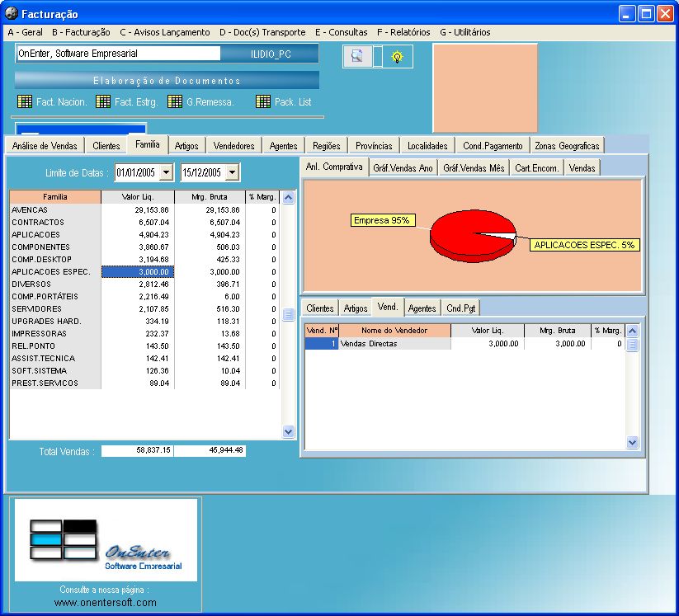Select the lower Artigos sub-tab
679x616 pixels.
[x=356, y=308]
